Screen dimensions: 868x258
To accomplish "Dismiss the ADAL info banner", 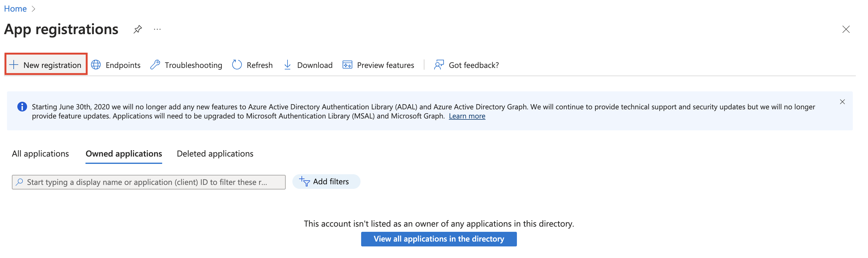I will click(x=842, y=102).
